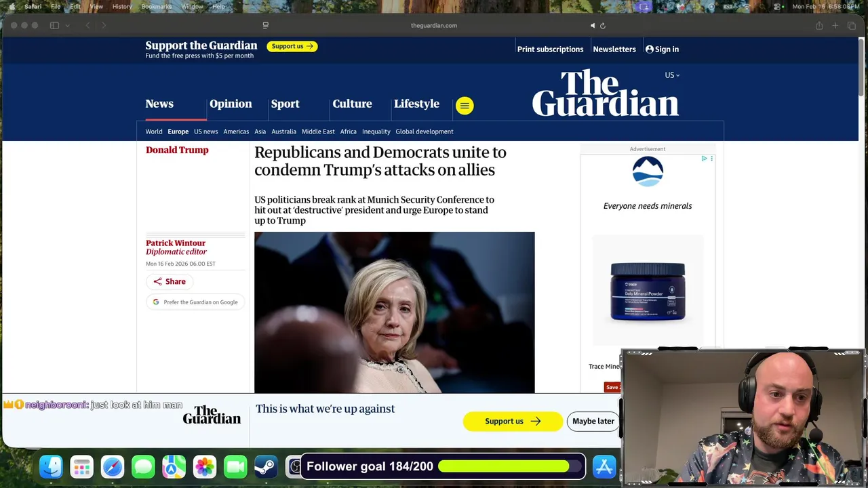The image size is (868, 488).
Task: Click Safari Share toolbar icon
Action: 819,26
